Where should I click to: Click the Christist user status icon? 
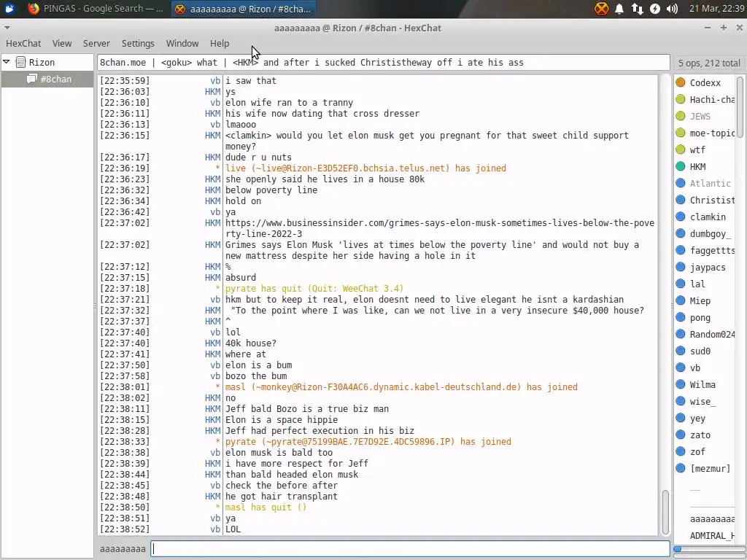point(681,200)
